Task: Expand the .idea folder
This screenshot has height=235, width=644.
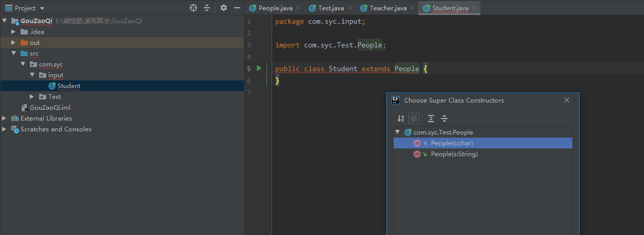Action: (x=13, y=32)
